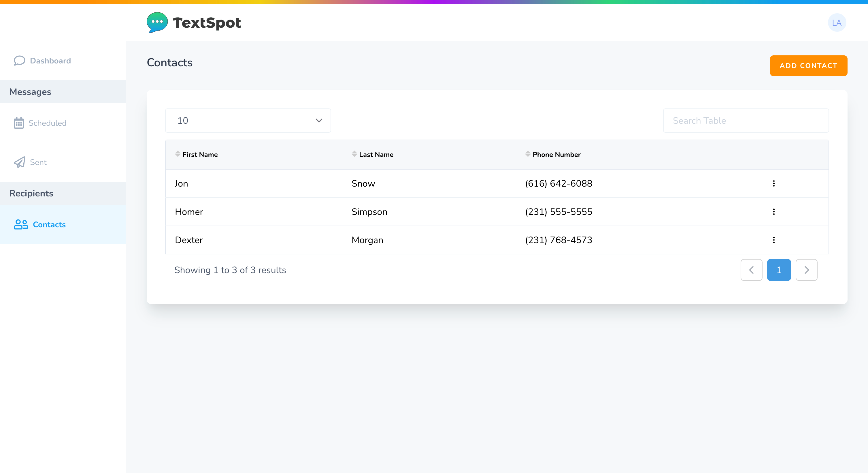Click the Scheduled calendar icon
Viewport: 868px width, 473px height.
click(18, 123)
